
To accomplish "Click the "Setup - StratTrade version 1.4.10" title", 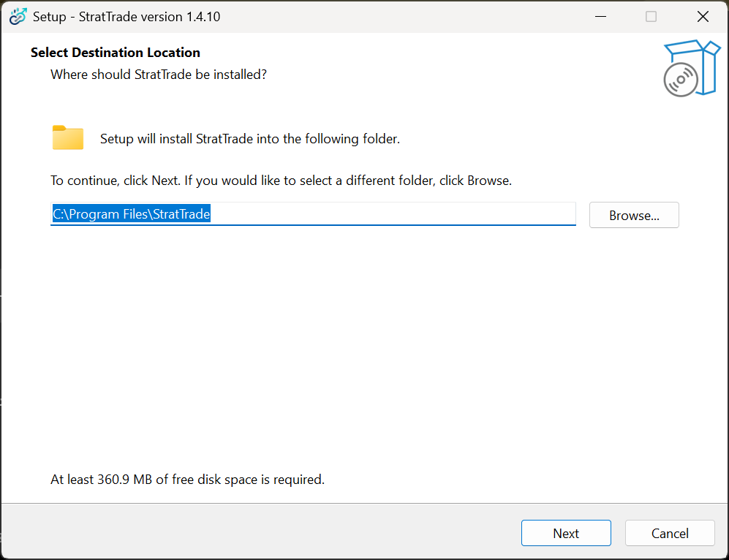I will (126, 17).
